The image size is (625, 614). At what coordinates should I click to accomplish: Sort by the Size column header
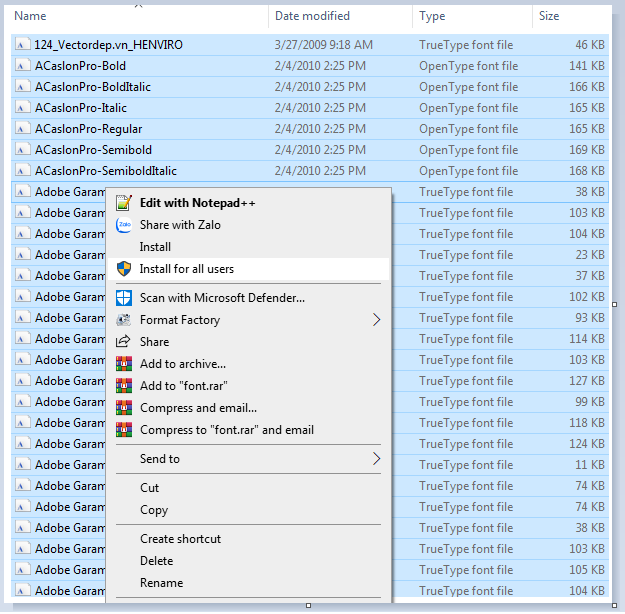click(549, 16)
